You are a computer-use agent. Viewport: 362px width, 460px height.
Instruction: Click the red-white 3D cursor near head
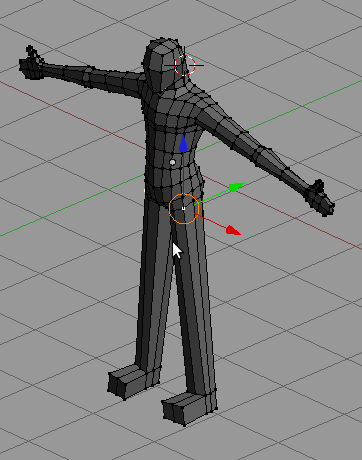(185, 65)
